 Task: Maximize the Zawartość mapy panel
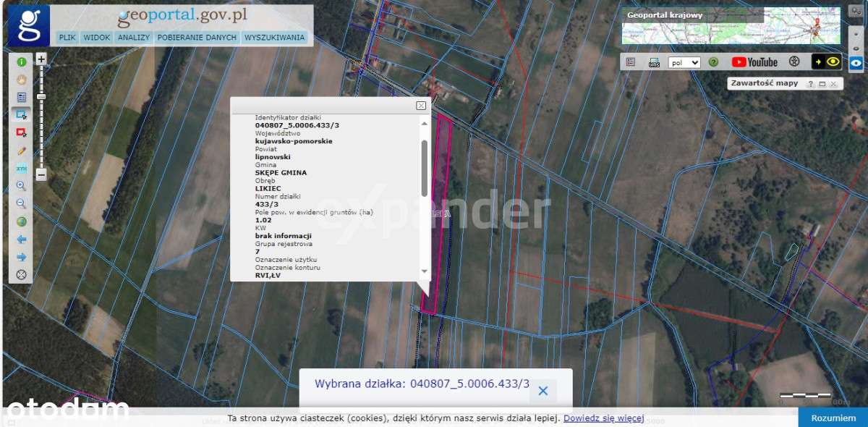pos(822,84)
